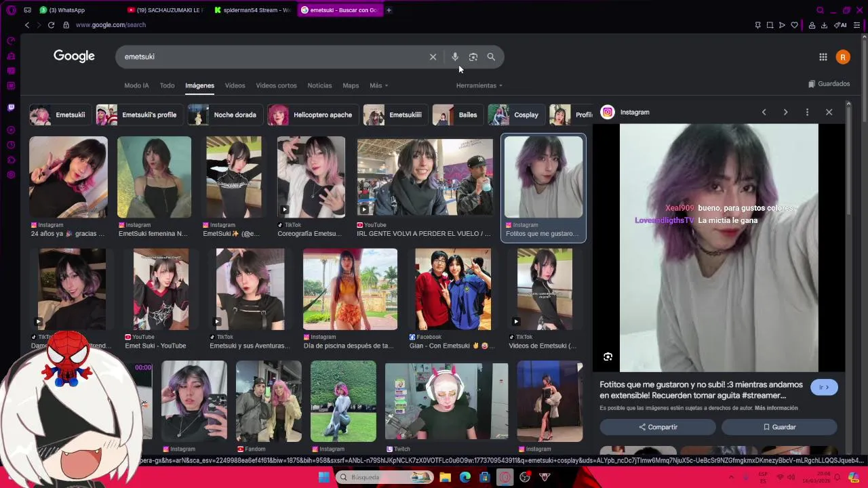Switch to the Modo IA tab
Image resolution: width=868 pixels, height=488 pixels.
point(136,85)
